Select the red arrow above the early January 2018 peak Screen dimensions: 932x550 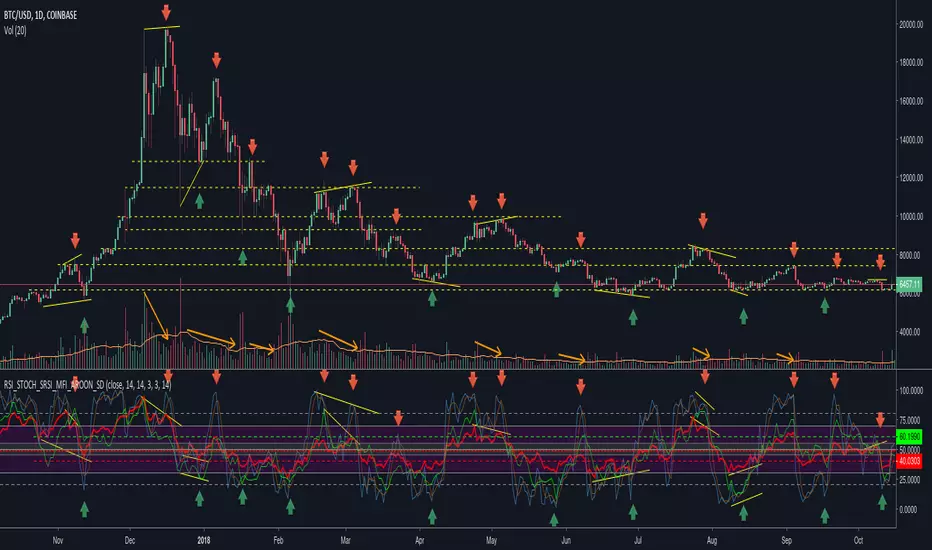pyautogui.click(x=216, y=60)
